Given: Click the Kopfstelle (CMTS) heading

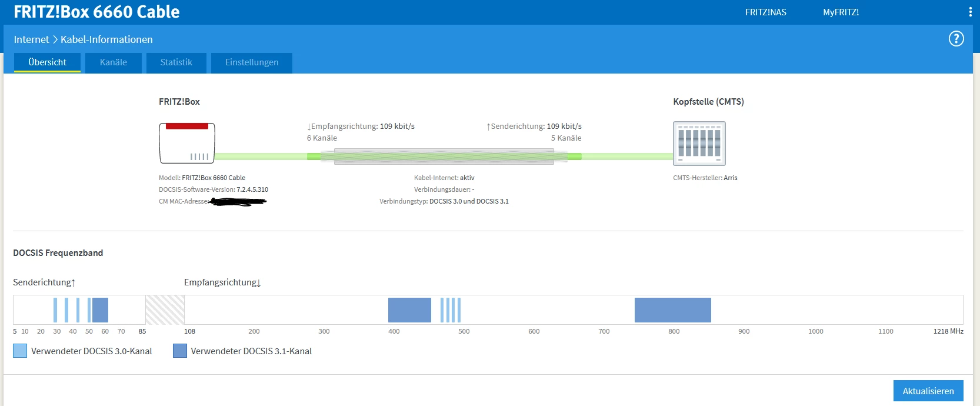Looking at the screenshot, I should pyautogui.click(x=708, y=102).
